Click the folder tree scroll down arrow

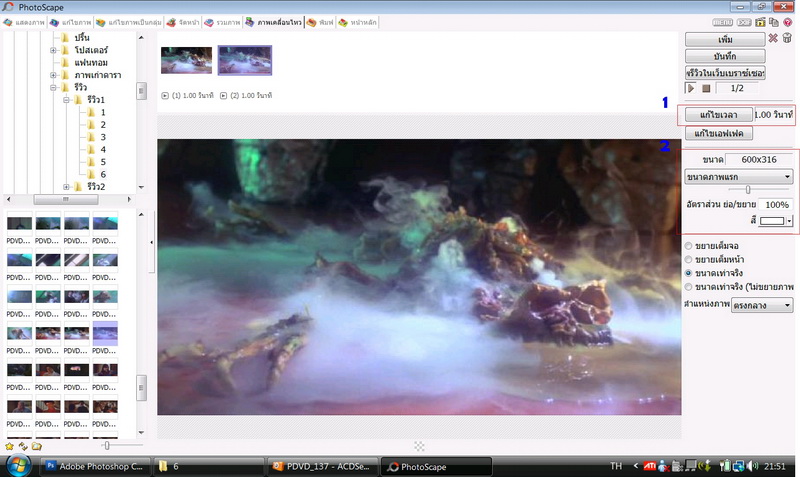coord(141,187)
